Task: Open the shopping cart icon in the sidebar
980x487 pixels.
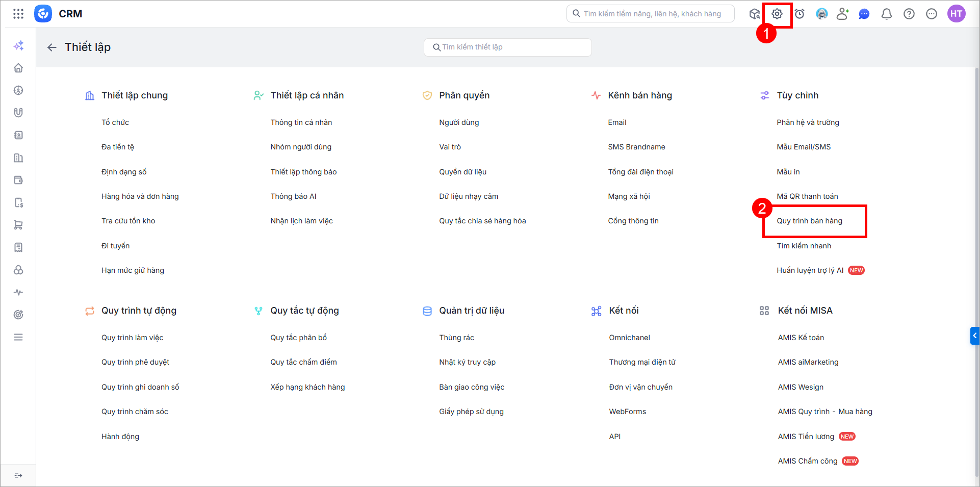Action: click(x=18, y=225)
